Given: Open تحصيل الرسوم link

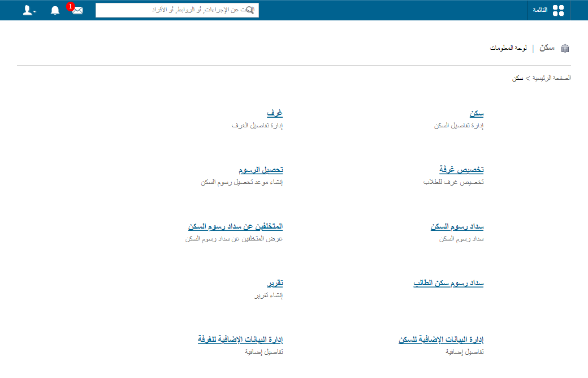Looking at the screenshot, I should tap(261, 170).
